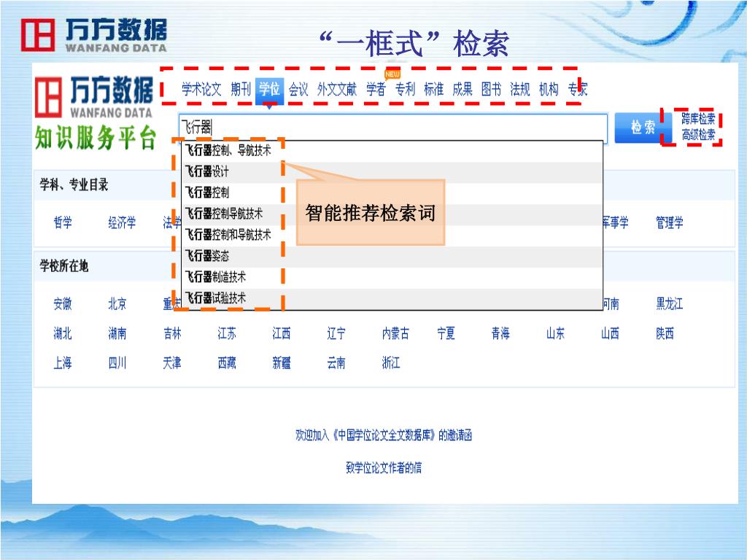Filter schools by 宁夏
The height and width of the screenshot is (560, 747).
pyautogui.click(x=446, y=333)
